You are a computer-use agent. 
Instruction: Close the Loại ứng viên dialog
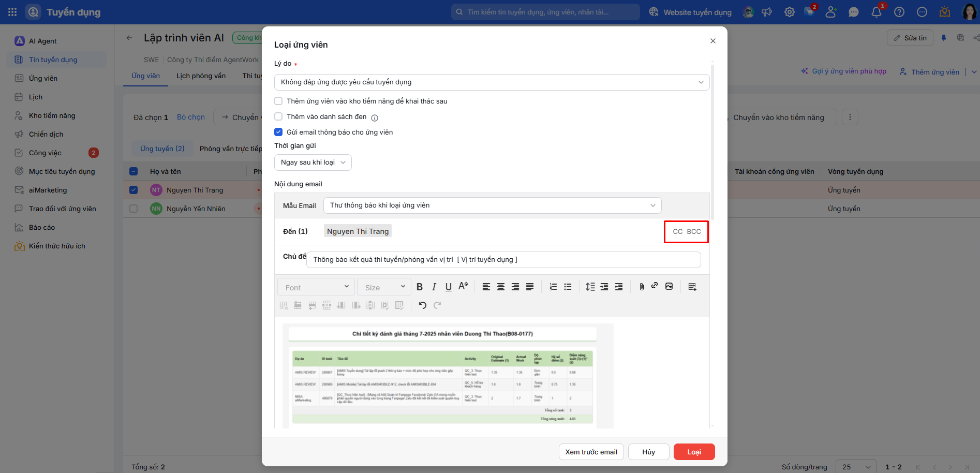tap(713, 41)
